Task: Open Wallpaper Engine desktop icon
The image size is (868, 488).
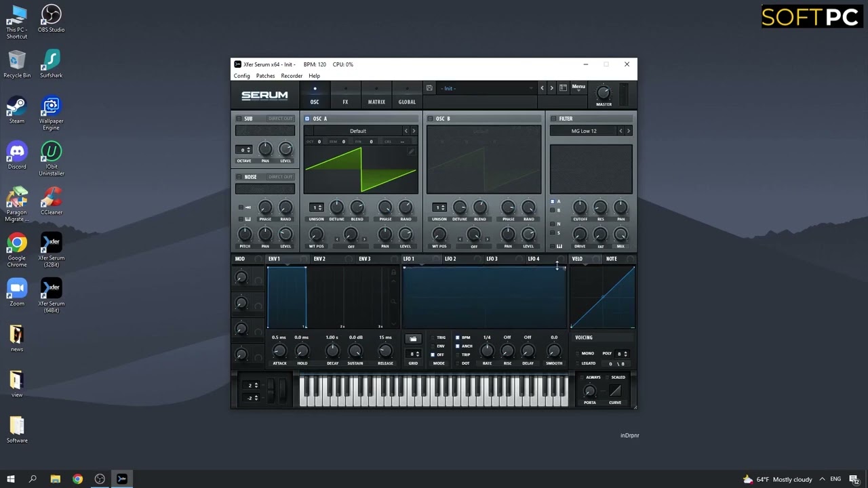Action: pos(51,113)
